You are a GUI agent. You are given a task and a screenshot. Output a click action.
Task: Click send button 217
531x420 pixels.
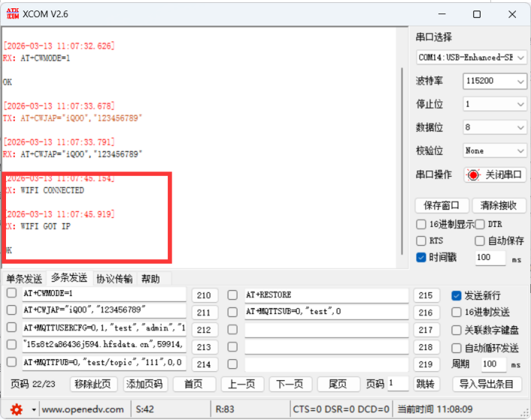click(426, 330)
